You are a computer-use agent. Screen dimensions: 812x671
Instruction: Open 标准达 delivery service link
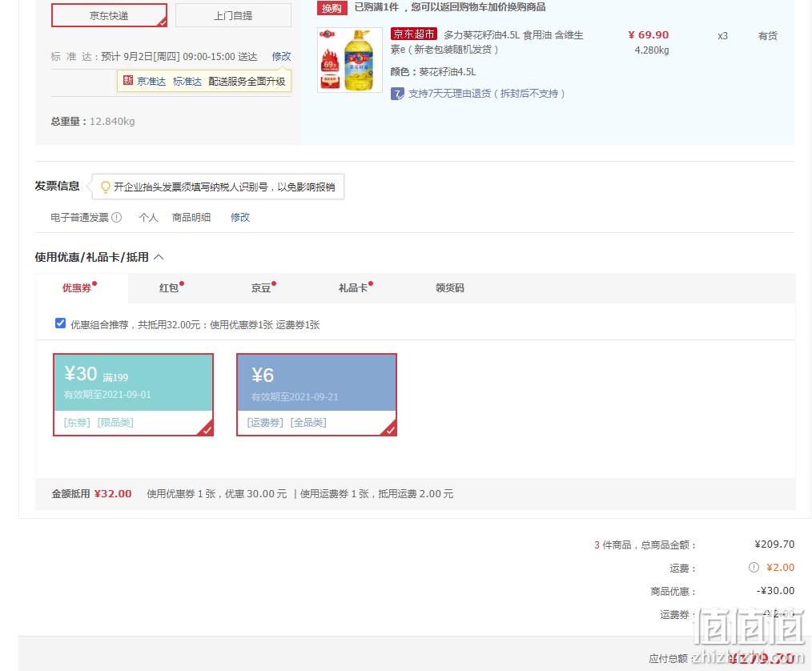(187, 82)
